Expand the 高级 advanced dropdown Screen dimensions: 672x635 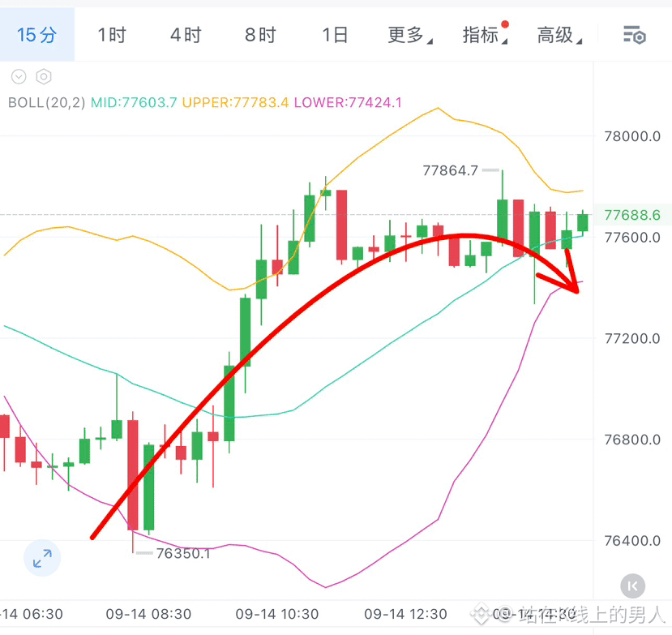coord(559,35)
